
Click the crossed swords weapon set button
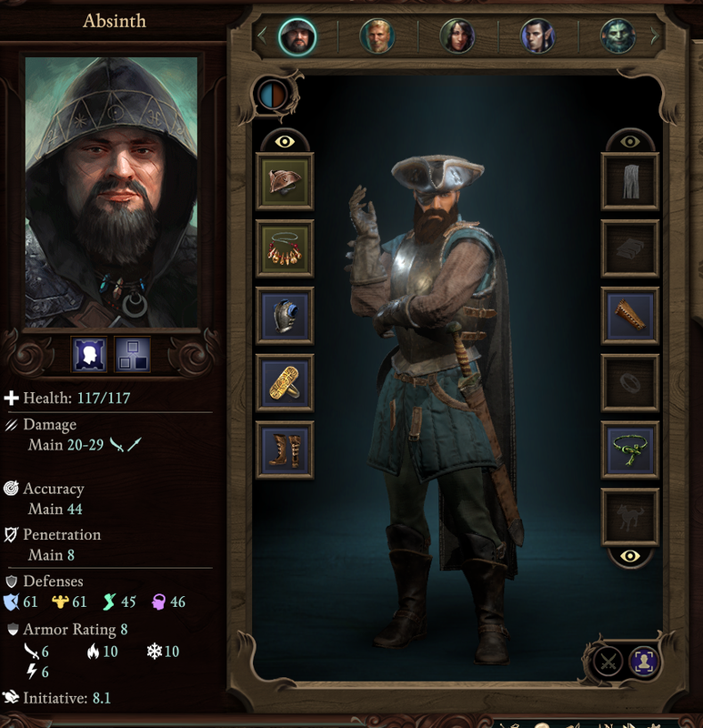608,662
